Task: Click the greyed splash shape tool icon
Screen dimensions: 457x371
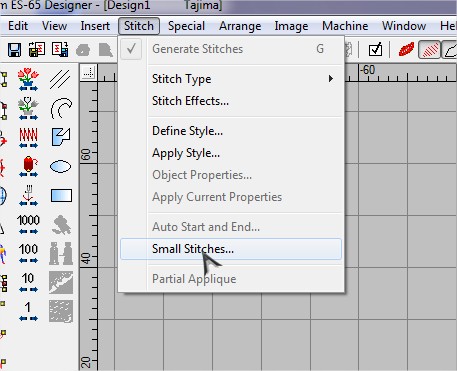Action: (61, 224)
